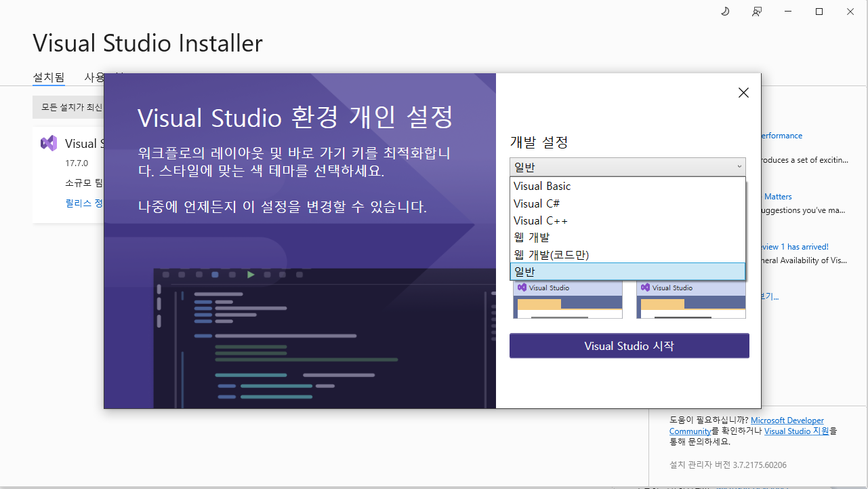Close the Visual Studio Installer window
Image resolution: width=868 pixels, height=489 pixels.
coord(850,12)
